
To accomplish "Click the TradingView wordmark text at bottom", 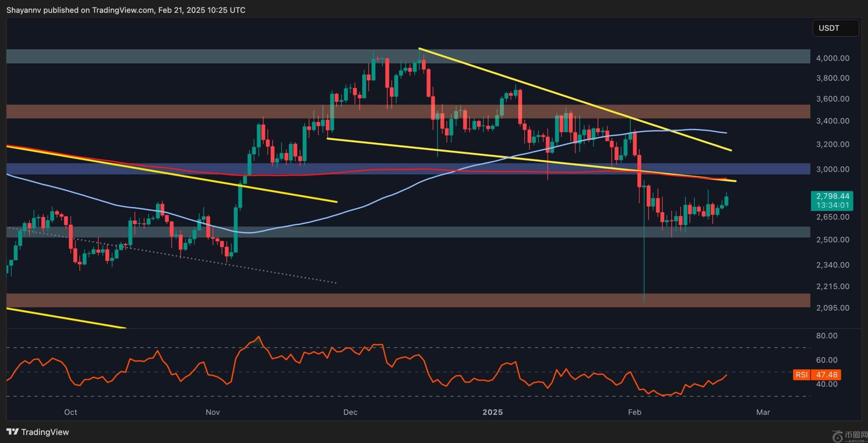I will 45,432.
